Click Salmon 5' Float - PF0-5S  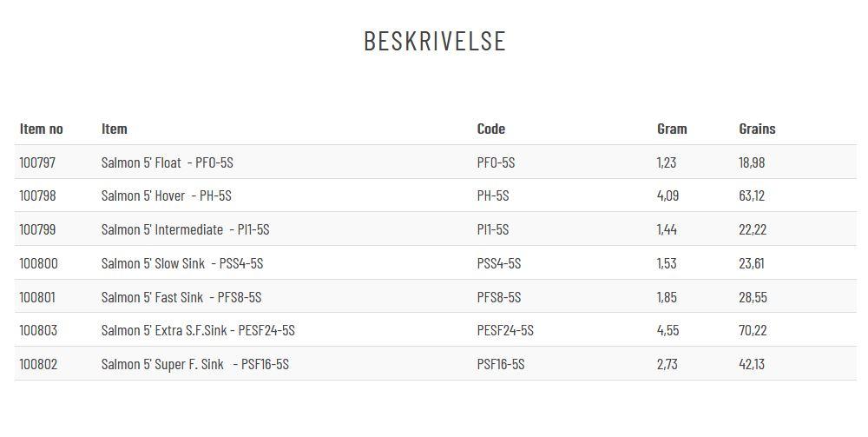point(168,162)
